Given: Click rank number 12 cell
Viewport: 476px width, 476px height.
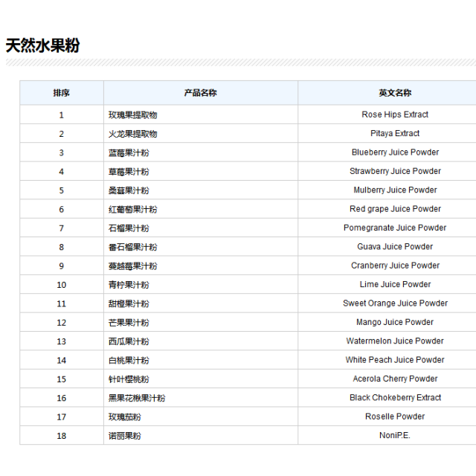Looking at the screenshot, I should pyautogui.click(x=62, y=322).
